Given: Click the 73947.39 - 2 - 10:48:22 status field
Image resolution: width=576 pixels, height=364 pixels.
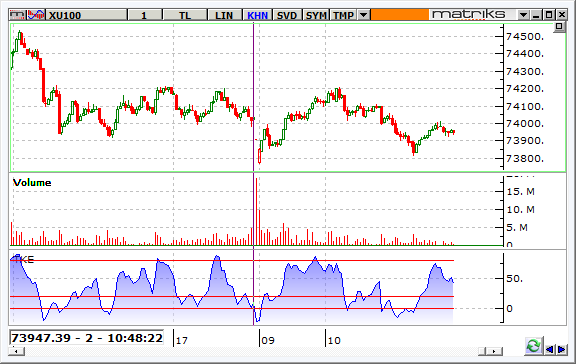Looking at the screenshot, I should point(87,338).
